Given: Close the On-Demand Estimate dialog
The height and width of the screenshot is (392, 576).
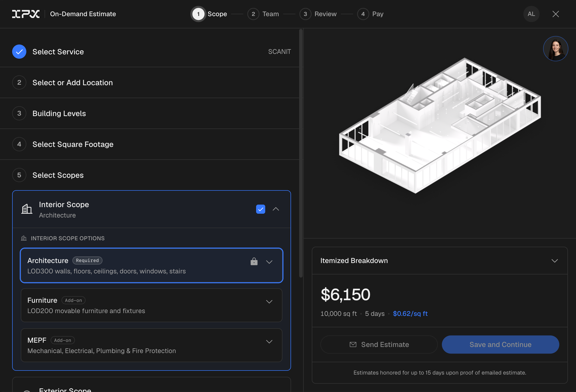Looking at the screenshot, I should (x=556, y=14).
